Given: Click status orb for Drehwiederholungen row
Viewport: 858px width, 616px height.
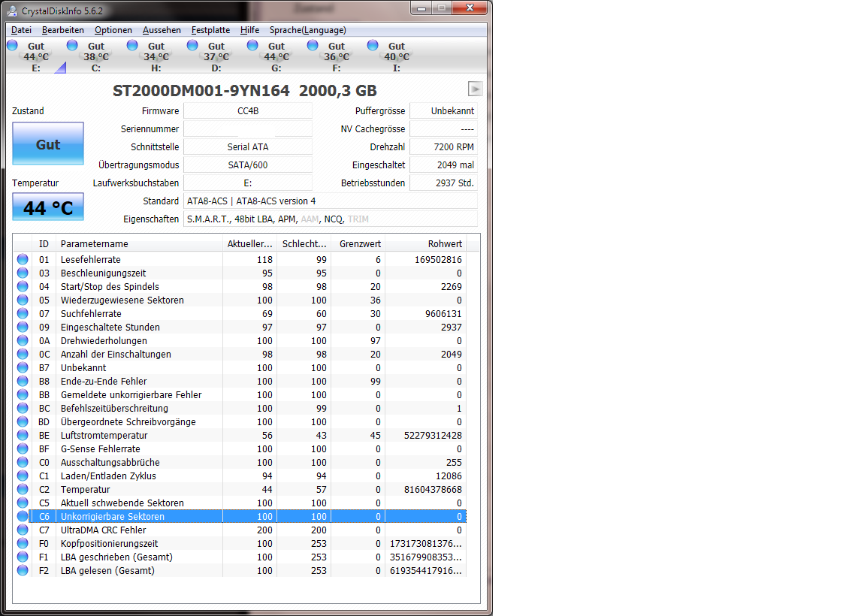Looking at the screenshot, I should tap(23, 340).
